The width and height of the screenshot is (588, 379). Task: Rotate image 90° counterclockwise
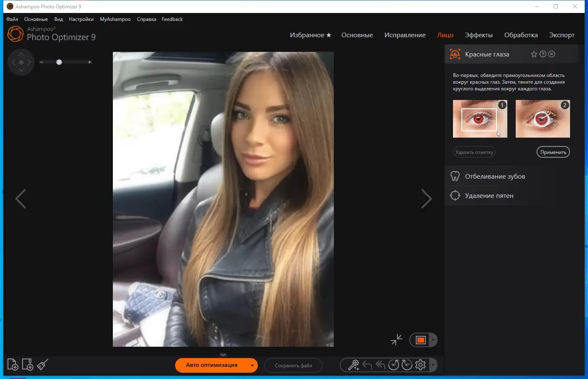pyautogui.click(x=394, y=365)
